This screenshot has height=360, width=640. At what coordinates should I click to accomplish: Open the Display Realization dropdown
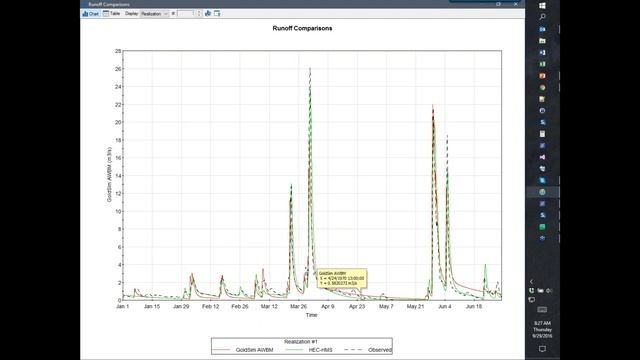[x=154, y=13]
